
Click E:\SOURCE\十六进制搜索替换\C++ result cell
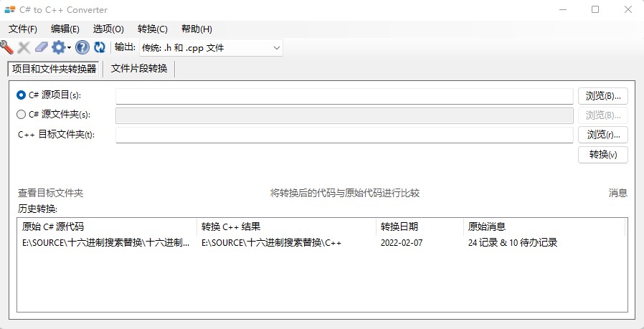click(272, 243)
